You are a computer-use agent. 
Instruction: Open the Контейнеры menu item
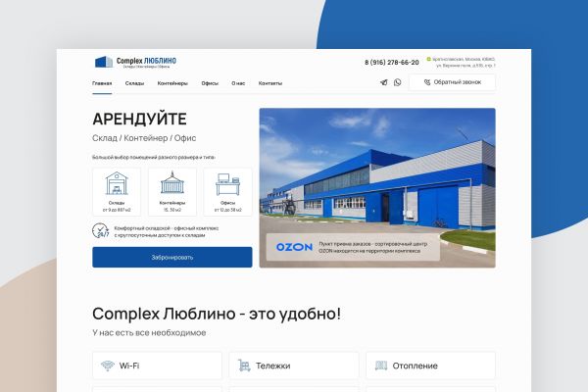pos(172,83)
